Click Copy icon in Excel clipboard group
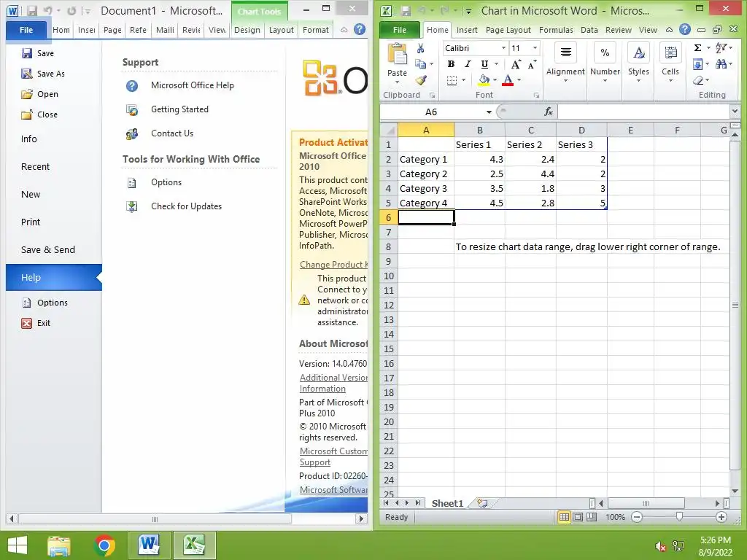 (x=421, y=64)
